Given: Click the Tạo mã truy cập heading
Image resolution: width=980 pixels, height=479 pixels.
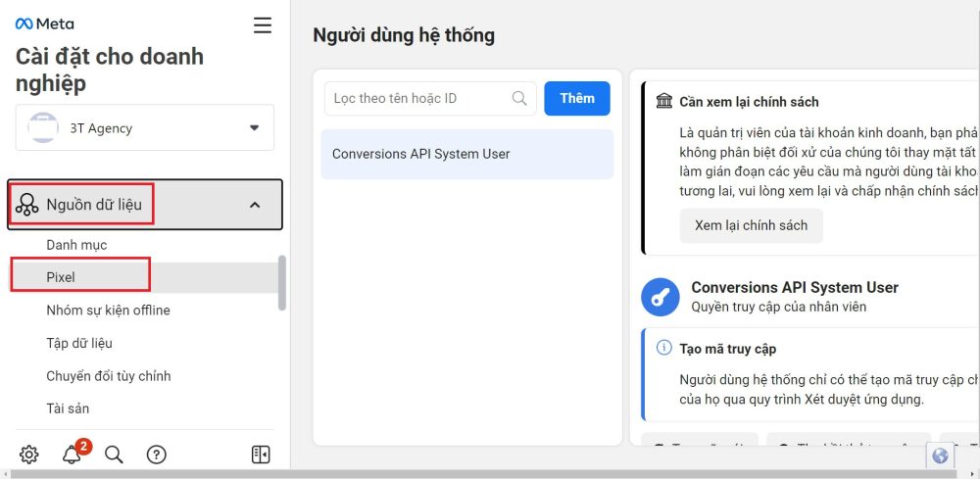Looking at the screenshot, I should click(x=727, y=349).
